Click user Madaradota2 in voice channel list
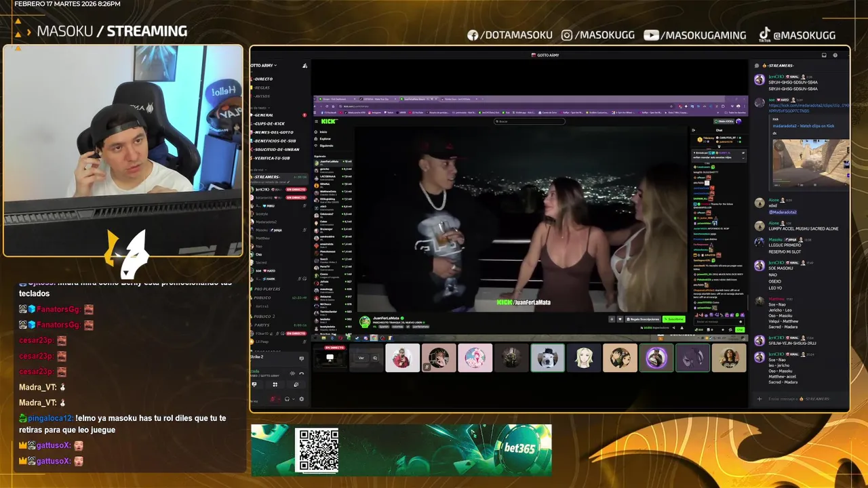Screen dimensions: 868x488 pyautogui.click(x=266, y=222)
